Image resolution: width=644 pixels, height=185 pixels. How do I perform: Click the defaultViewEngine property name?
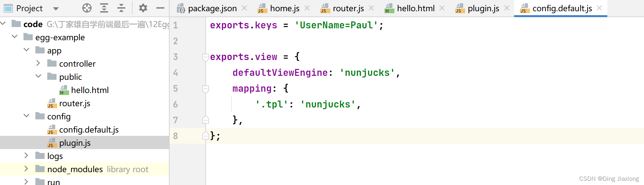tap(280, 73)
